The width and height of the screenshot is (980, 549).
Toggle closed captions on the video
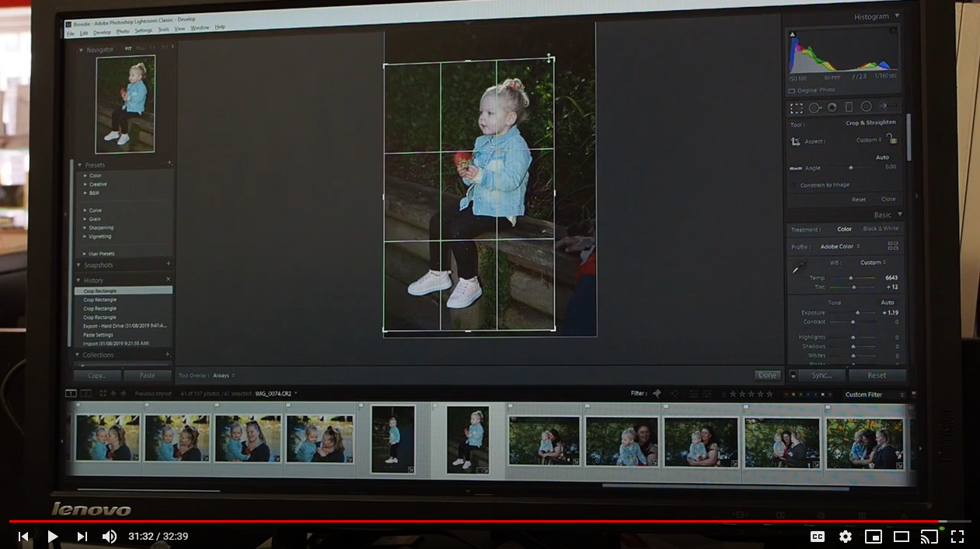(818, 537)
